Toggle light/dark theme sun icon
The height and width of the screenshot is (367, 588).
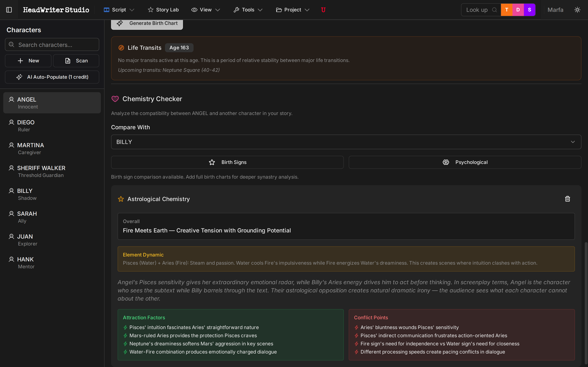[577, 10]
